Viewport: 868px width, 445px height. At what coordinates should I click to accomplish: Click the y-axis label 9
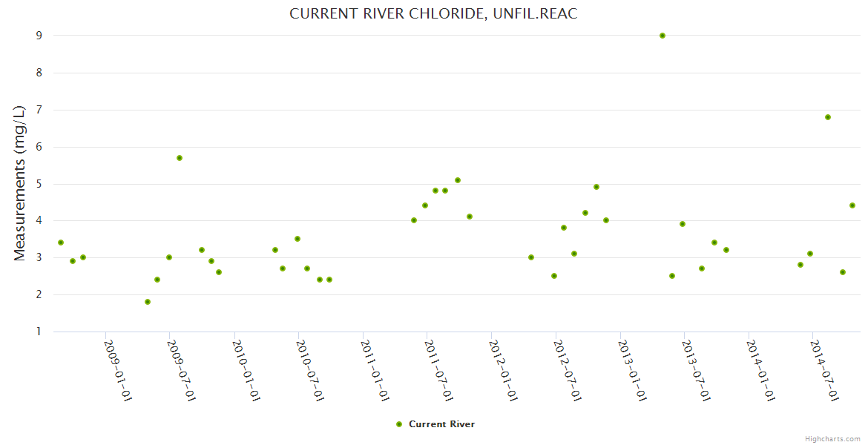(x=37, y=36)
